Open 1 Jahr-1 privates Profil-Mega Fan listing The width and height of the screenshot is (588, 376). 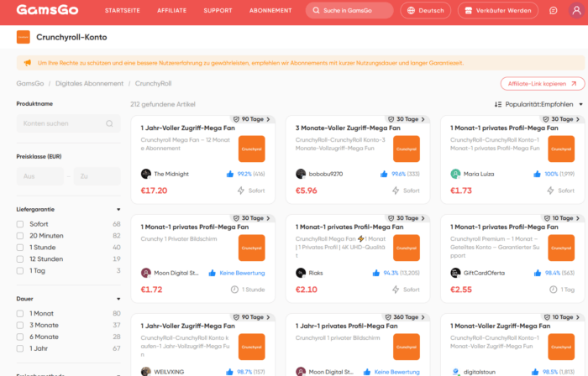[346, 326]
